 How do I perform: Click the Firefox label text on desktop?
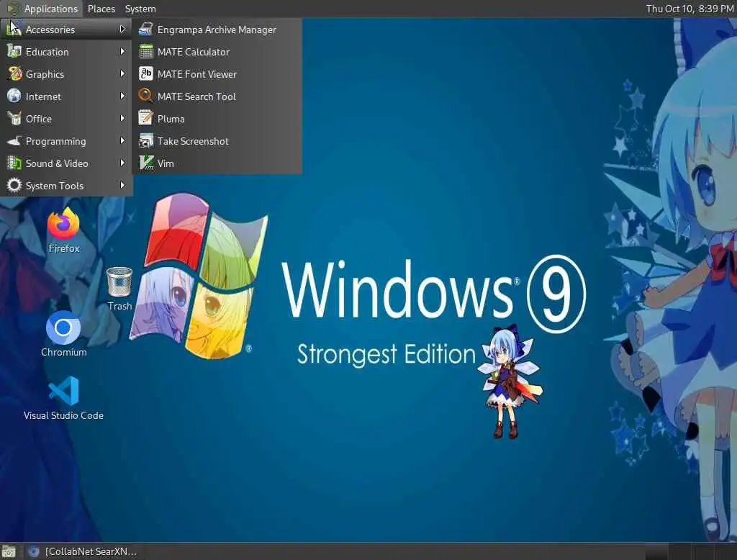(x=64, y=248)
